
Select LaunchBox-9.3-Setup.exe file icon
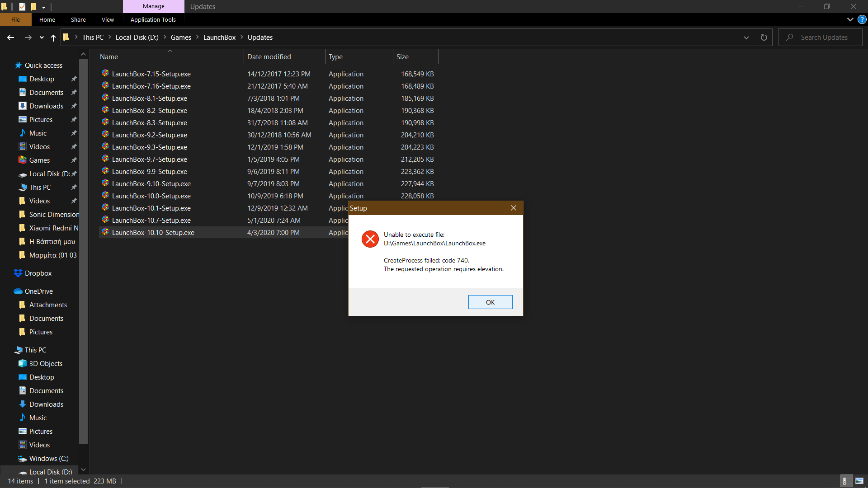click(105, 146)
